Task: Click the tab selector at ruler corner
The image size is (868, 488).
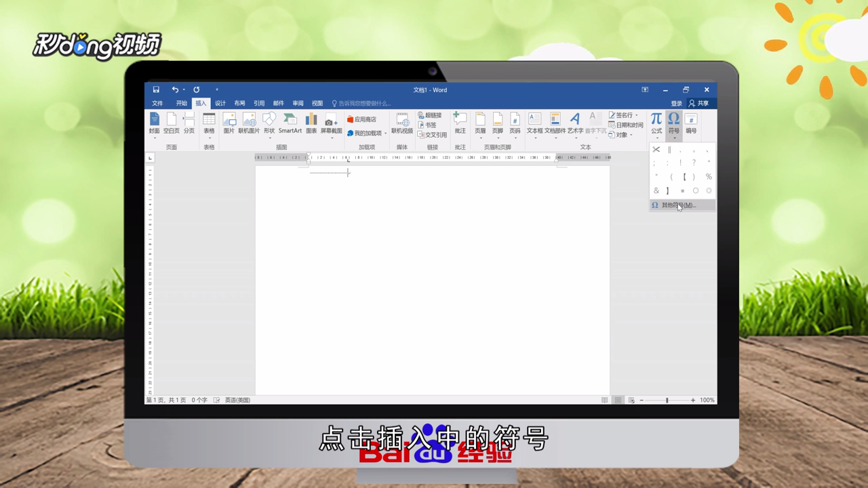Action: (151, 157)
